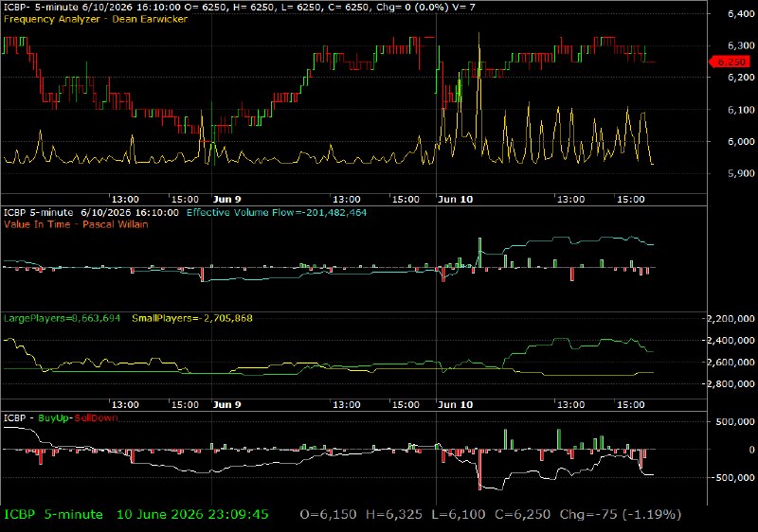Select the green 'BuyUp' legend label
This screenshot has width=758, height=532.
click(x=54, y=418)
